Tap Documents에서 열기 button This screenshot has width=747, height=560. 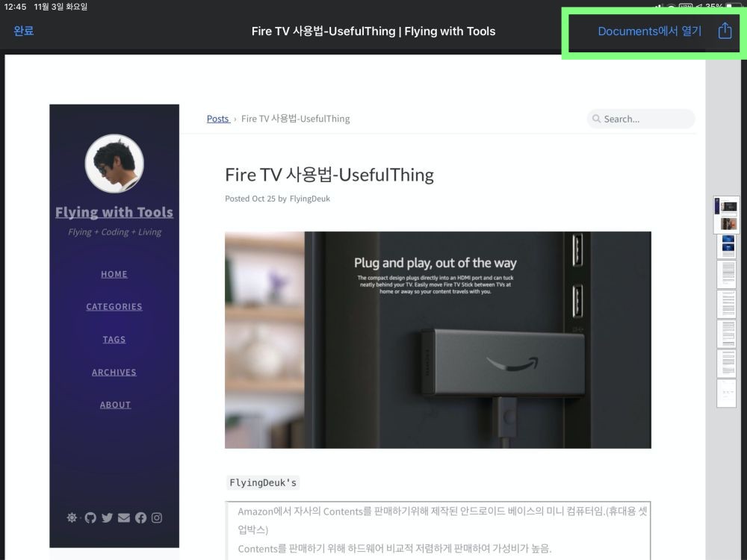[649, 31]
